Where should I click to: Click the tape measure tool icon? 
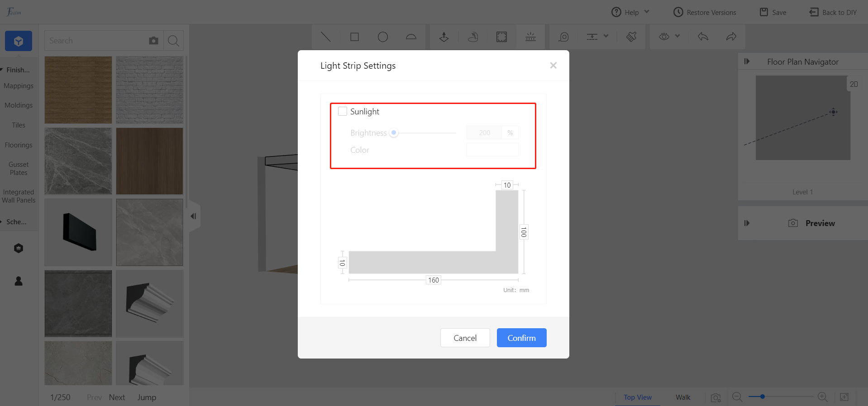(x=563, y=37)
